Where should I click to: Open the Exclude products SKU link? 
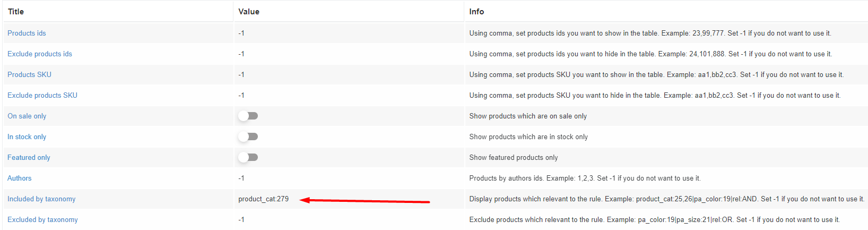pos(42,95)
